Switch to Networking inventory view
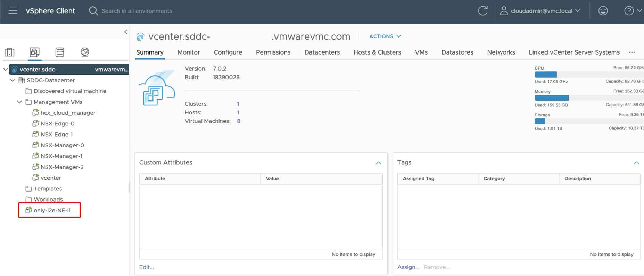 coord(85,52)
